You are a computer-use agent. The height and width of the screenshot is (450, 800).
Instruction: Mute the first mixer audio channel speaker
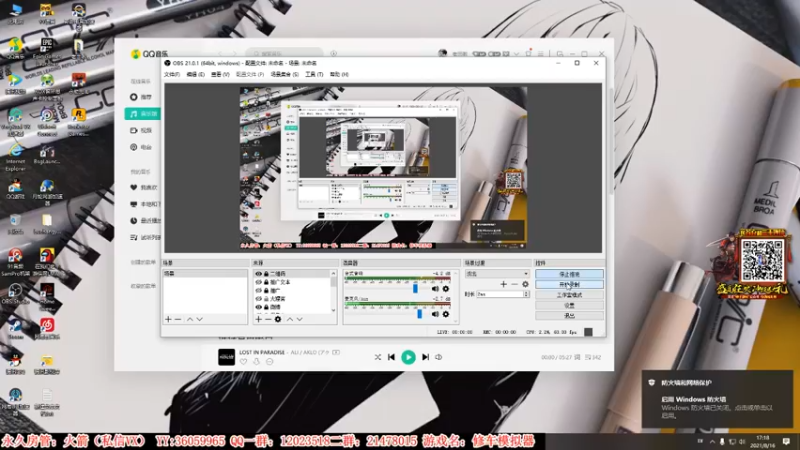click(435, 289)
